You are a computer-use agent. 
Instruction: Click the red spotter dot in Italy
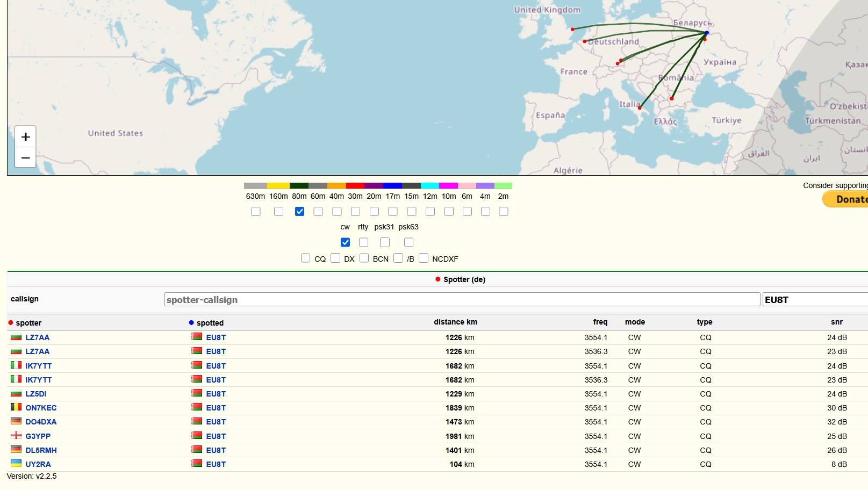640,108
